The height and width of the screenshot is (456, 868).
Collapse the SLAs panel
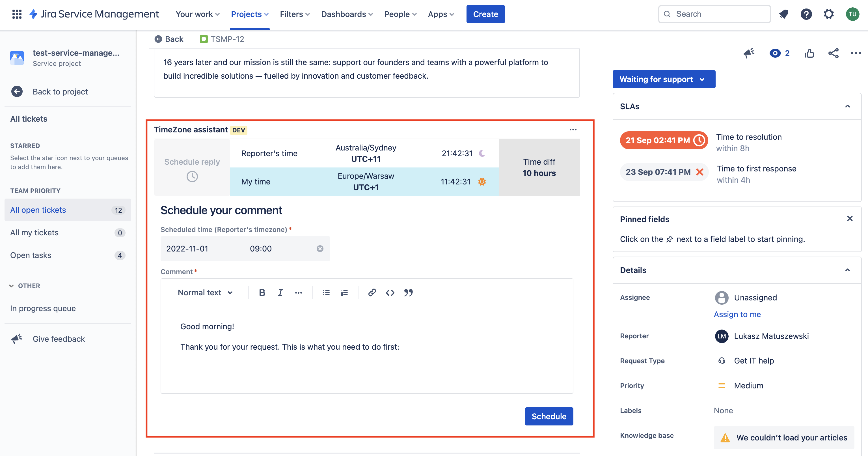[x=847, y=106]
